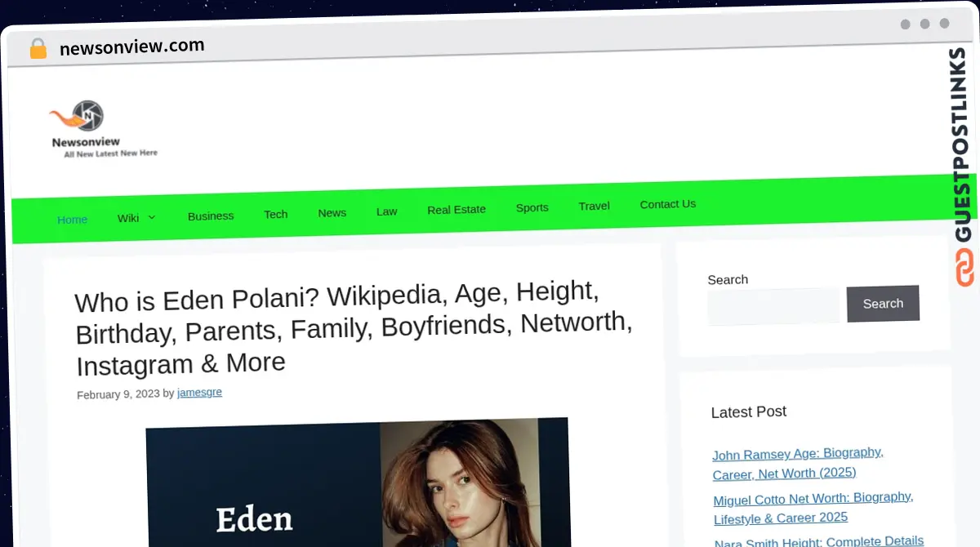The height and width of the screenshot is (547, 980).
Task: Open the Home menu item
Action: pyautogui.click(x=72, y=219)
